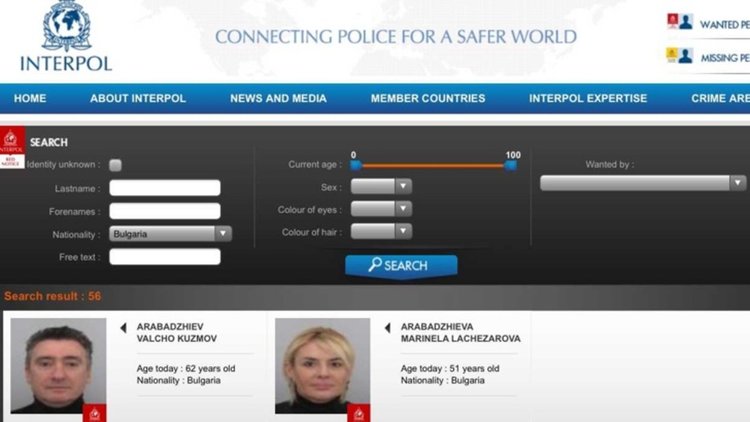Viewport: 750px width, 422px height.
Task: Click the blue SEARCH button
Action: [x=401, y=266]
